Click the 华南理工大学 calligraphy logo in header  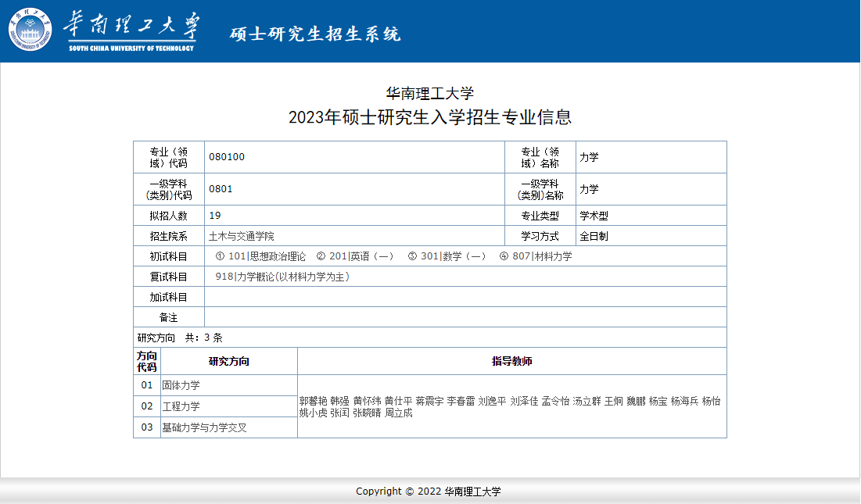pyautogui.click(x=132, y=31)
